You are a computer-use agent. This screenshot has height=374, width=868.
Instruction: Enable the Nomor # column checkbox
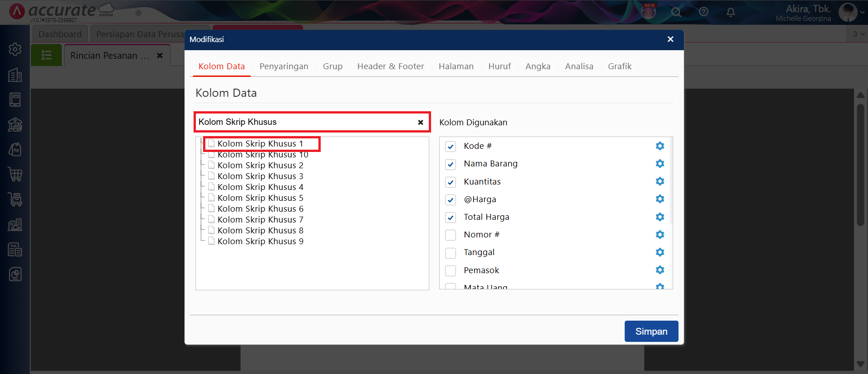point(451,235)
